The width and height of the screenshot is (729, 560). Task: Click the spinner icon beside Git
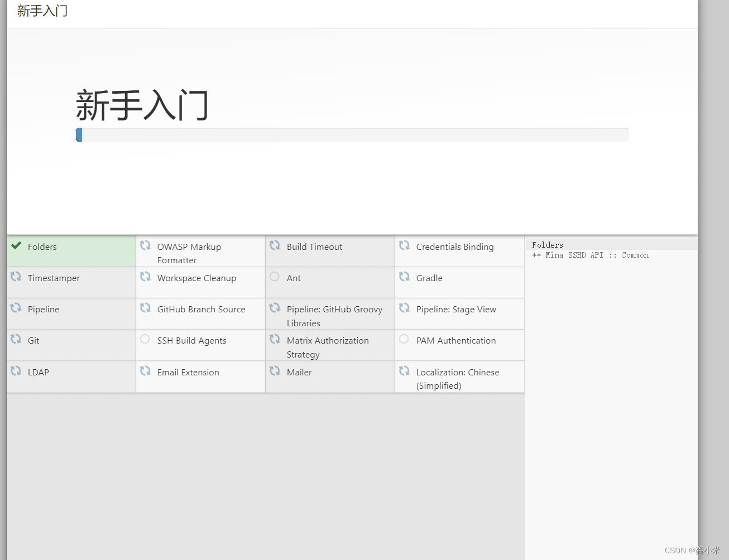pos(16,339)
